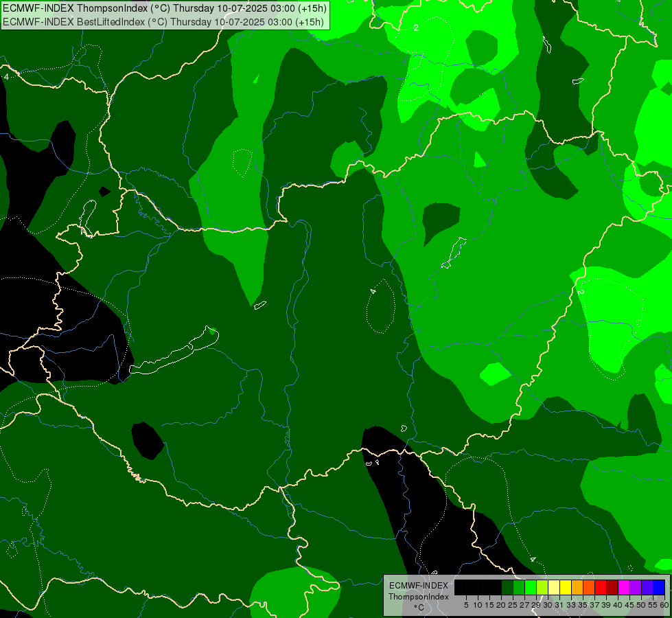Click legend scale value 15

point(490,605)
